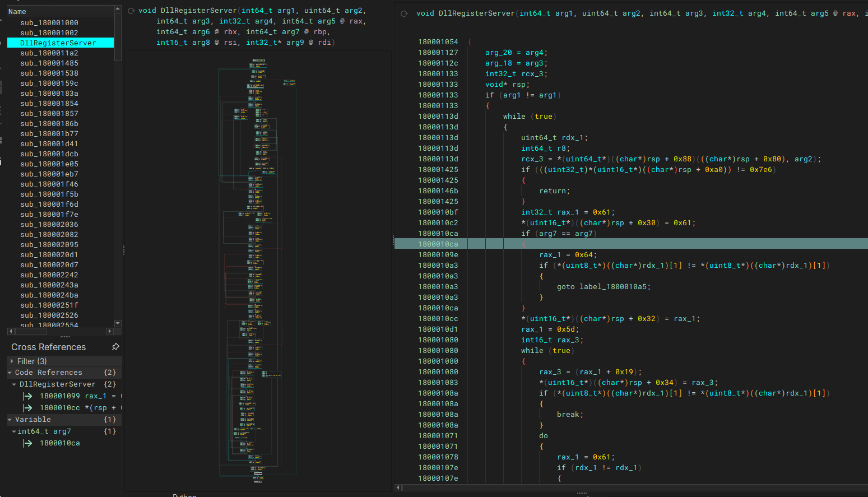Collapse the int64_t arg7 node
Viewport: 868px width, 497px height.
(14, 431)
